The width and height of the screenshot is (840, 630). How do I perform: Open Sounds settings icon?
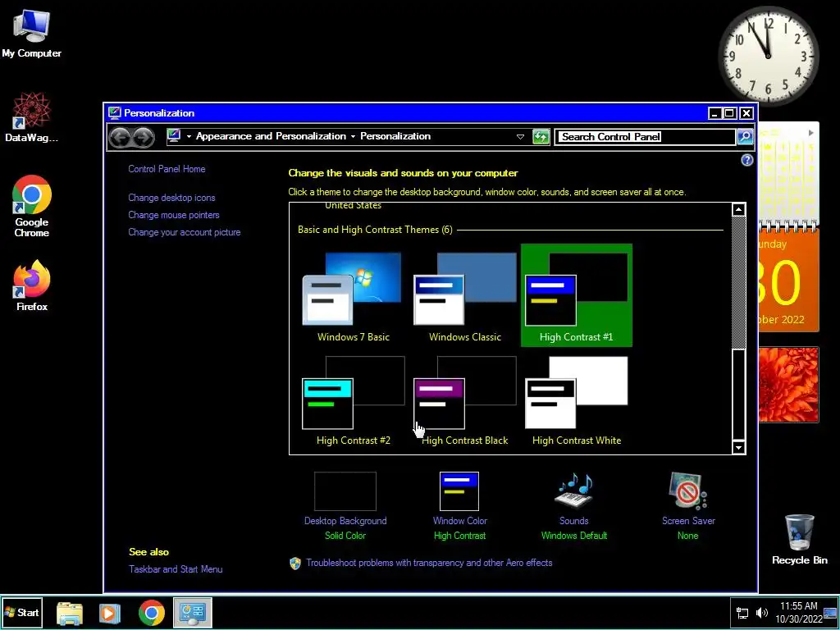[x=573, y=490]
